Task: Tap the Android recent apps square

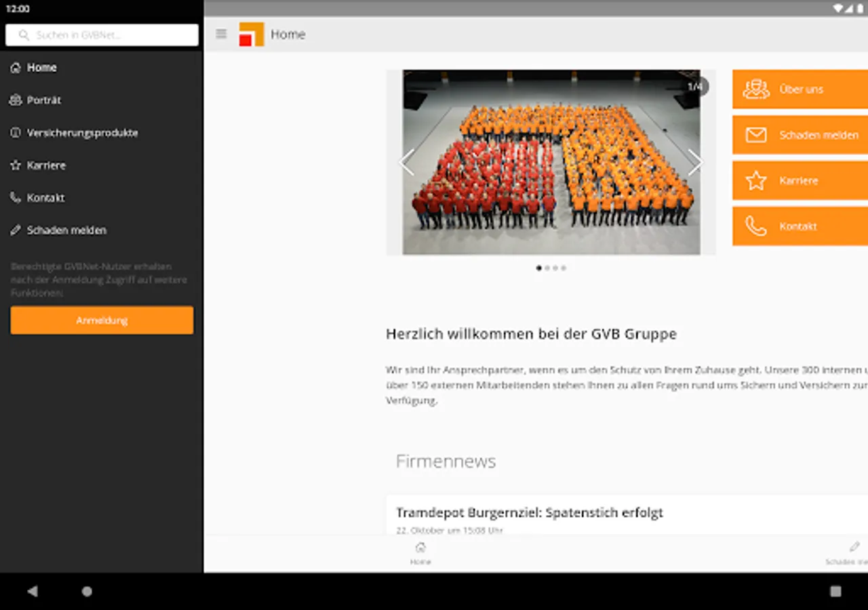Action: (835, 591)
